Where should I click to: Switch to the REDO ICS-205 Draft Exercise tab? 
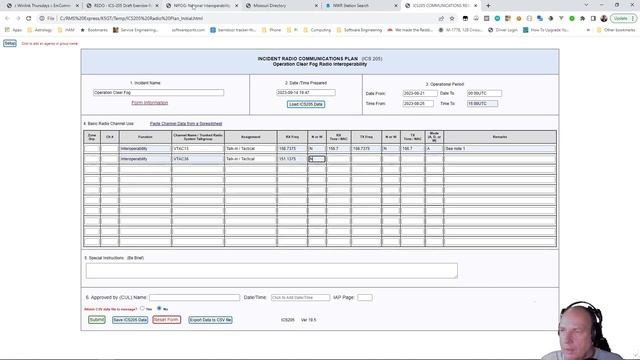tap(123, 6)
